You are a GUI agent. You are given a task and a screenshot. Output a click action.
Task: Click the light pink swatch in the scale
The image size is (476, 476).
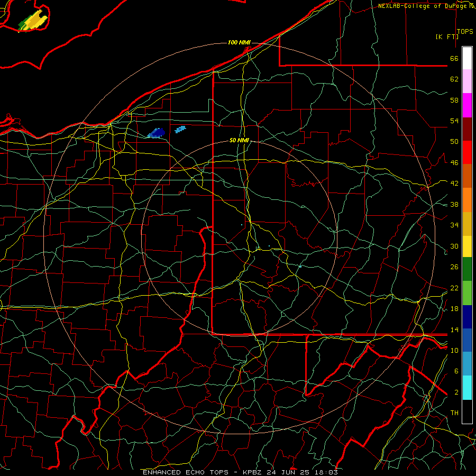pyautogui.click(x=467, y=81)
